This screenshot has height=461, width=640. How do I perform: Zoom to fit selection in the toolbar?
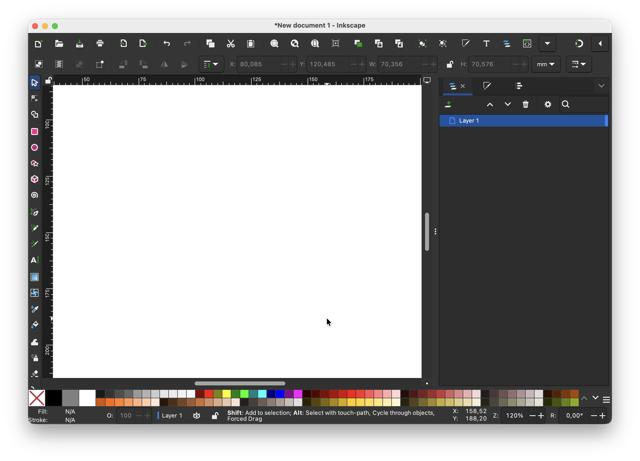tap(274, 44)
